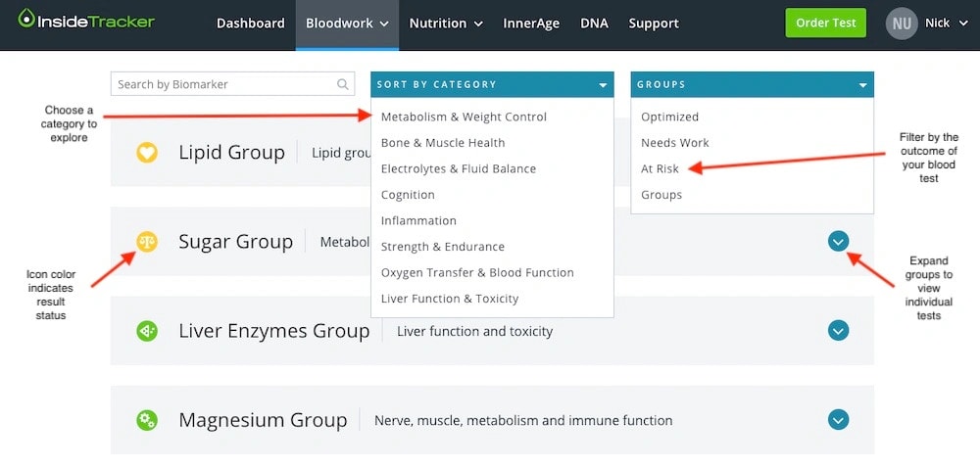Viewport: 980px width, 469px height.
Task: Open the DNA page
Action: tap(595, 23)
